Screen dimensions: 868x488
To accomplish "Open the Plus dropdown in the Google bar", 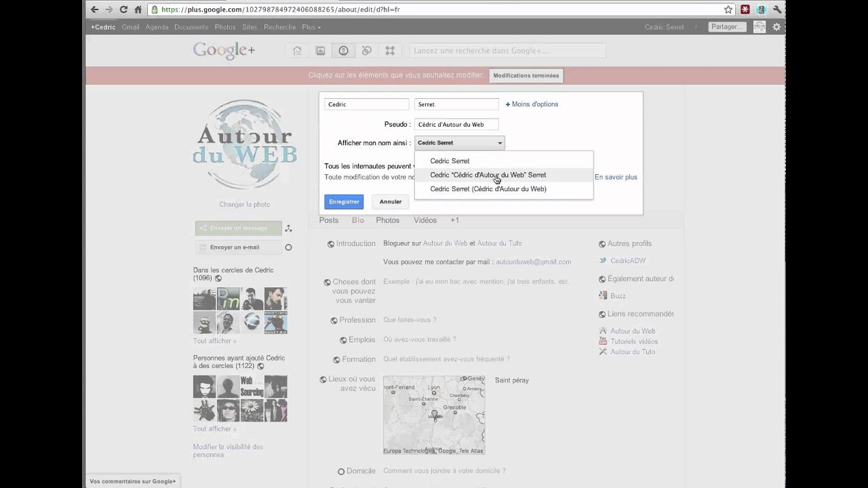I will 311,27.
